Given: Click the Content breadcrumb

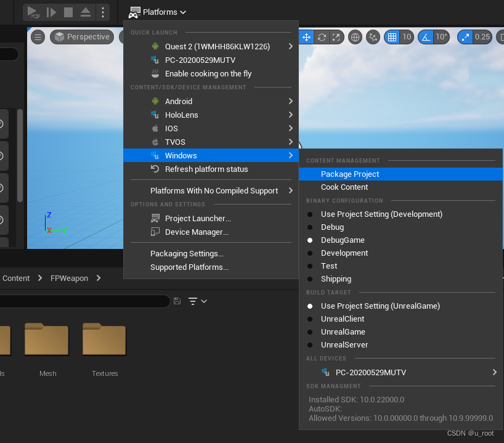Looking at the screenshot, I should click(x=16, y=278).
